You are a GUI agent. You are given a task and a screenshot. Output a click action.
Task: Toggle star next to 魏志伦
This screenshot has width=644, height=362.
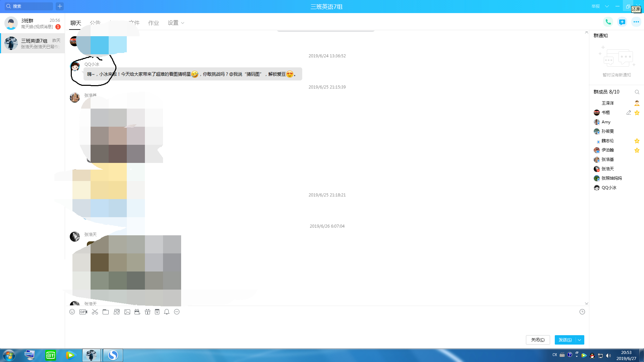[x=637, y=141]
